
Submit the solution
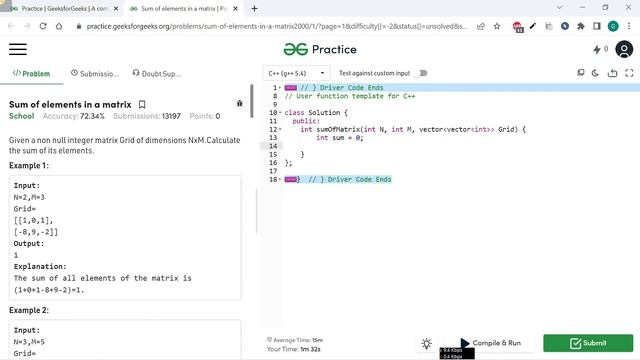pos(588,343)
